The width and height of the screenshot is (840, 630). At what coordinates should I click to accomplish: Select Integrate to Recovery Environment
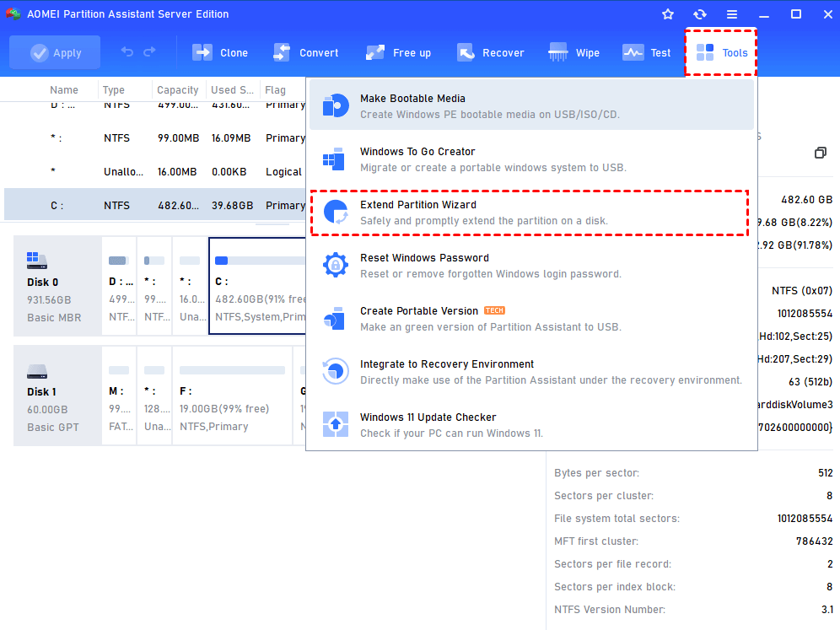click(x=531, y=372)
